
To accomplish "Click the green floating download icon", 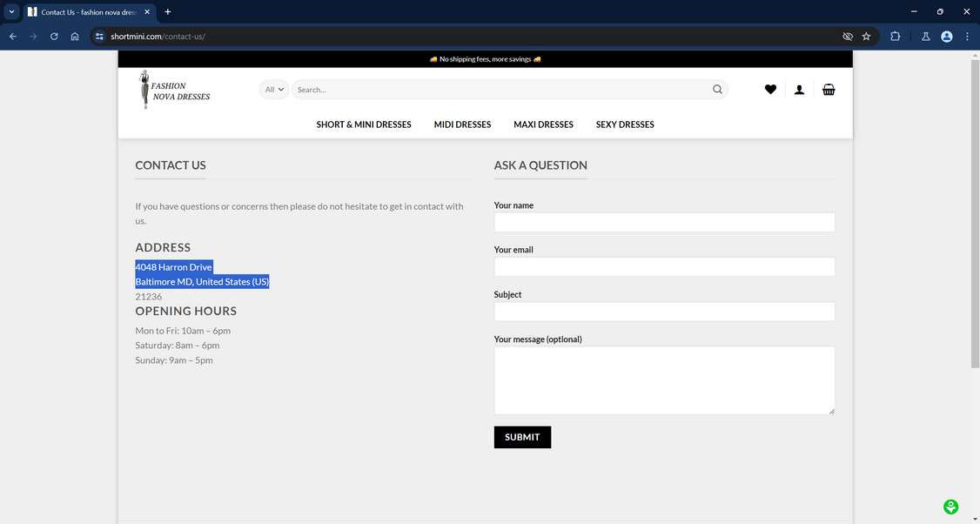I will tap(950, 507).
